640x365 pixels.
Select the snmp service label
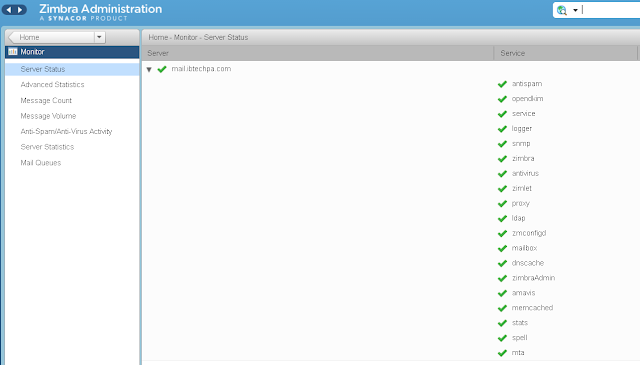pos(521,144)
